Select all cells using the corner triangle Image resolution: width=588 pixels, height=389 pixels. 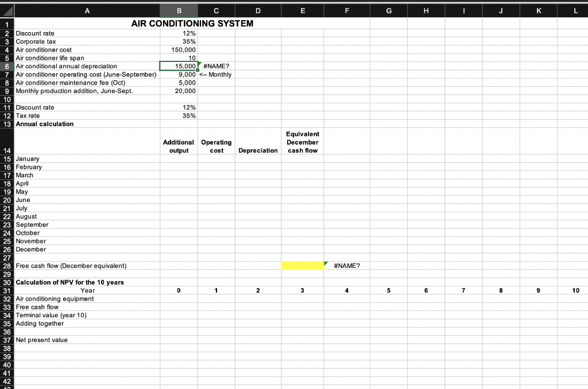pyautogui.click(x=6, y=10)
